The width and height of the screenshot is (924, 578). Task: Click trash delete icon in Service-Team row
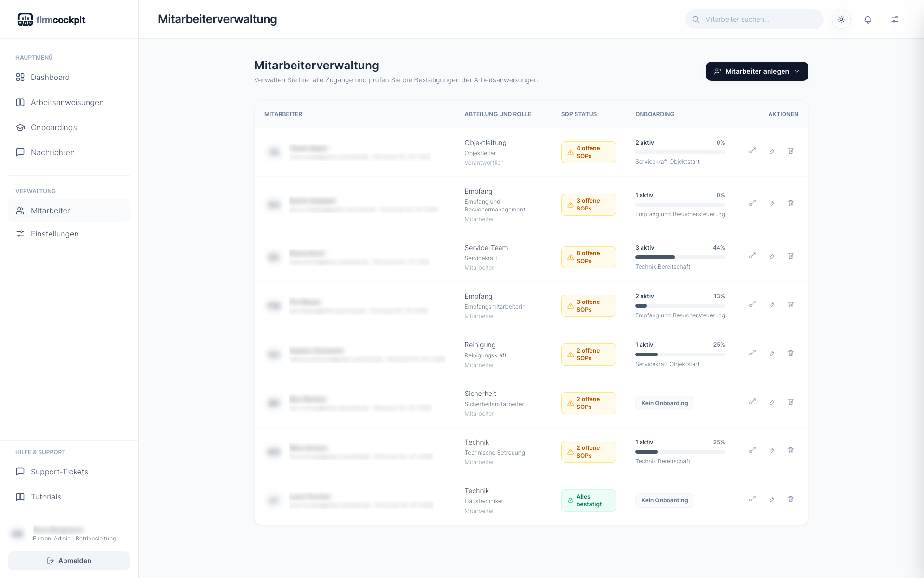pyautogui.click(x=790, y=256)
